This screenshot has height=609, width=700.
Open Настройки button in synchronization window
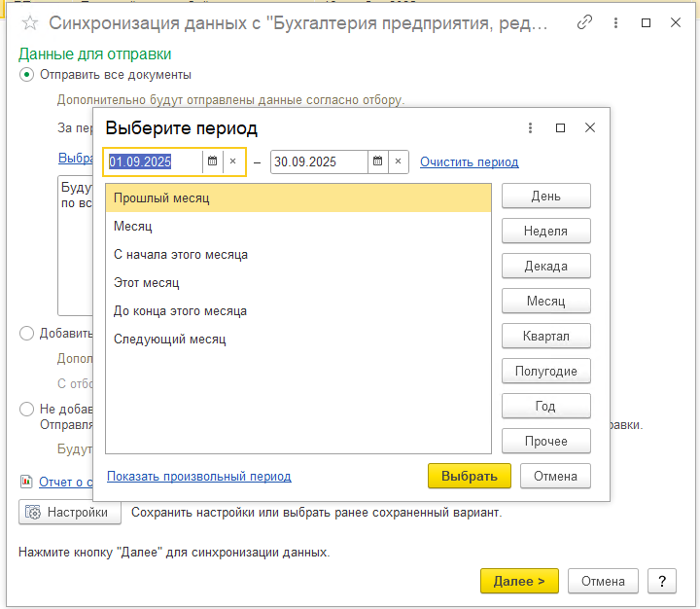click(x=70, y=512)
